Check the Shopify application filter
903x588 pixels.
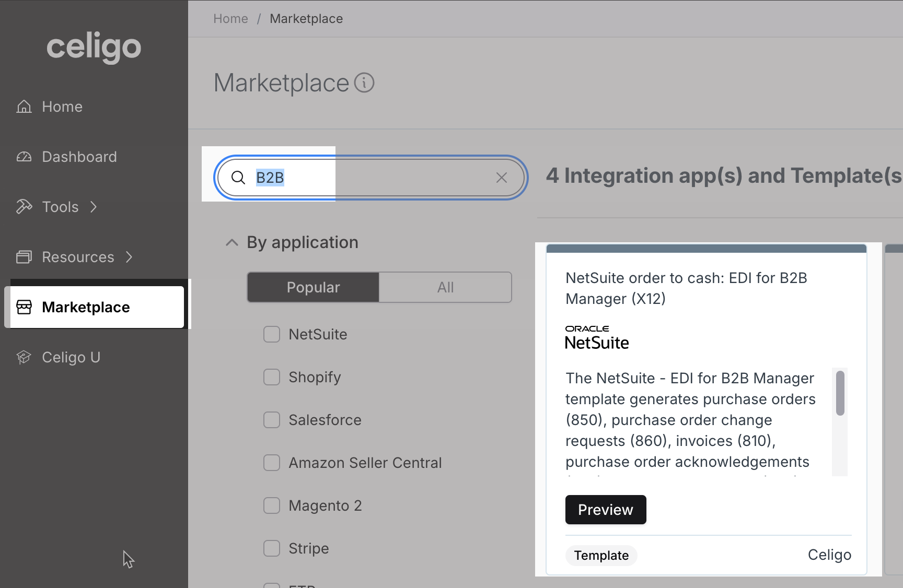(x=272, y=377)
